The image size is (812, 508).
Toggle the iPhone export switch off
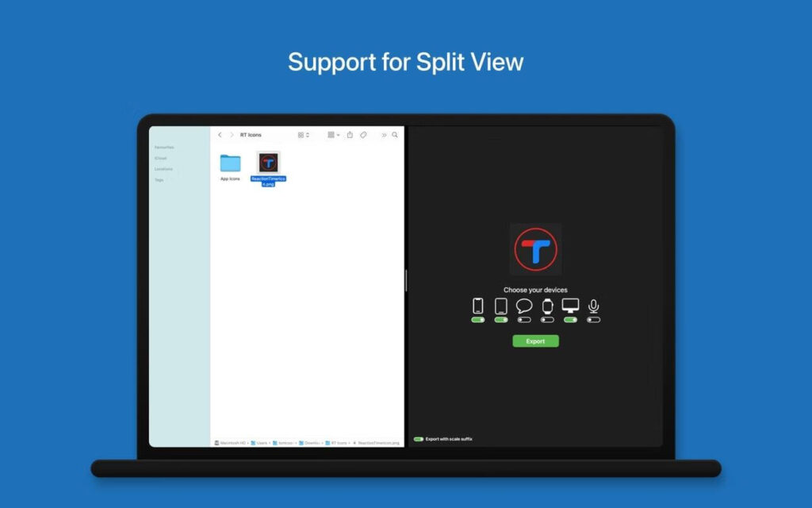[x=477, y=320]
